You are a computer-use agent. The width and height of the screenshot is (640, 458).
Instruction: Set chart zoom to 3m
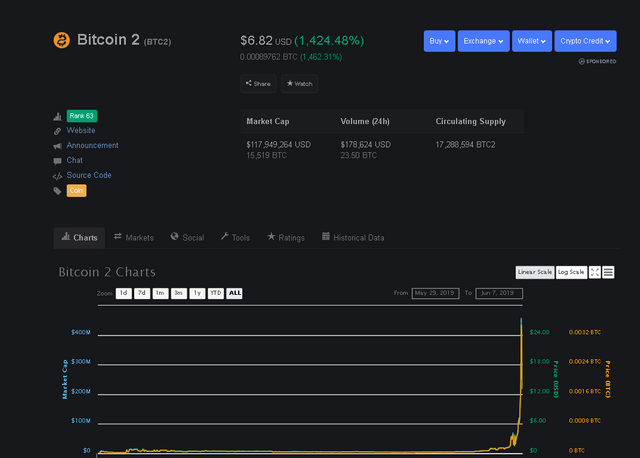[x=179, y=293]
